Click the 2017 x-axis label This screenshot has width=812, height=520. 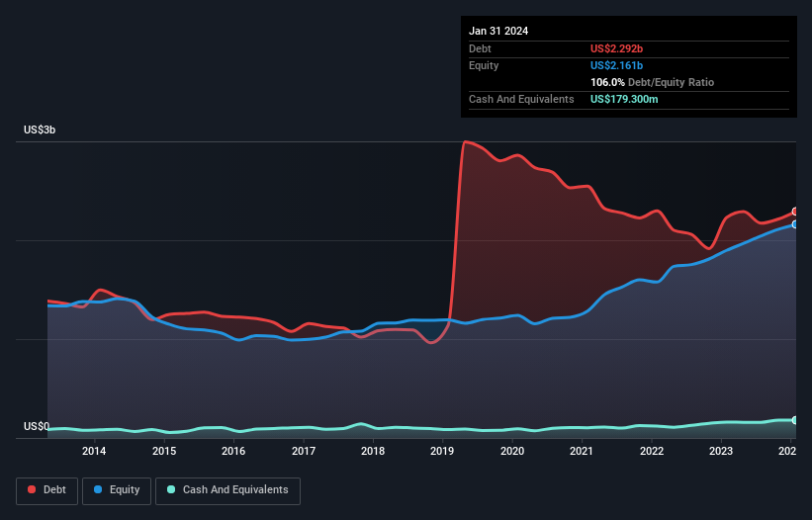click(304, 451)
